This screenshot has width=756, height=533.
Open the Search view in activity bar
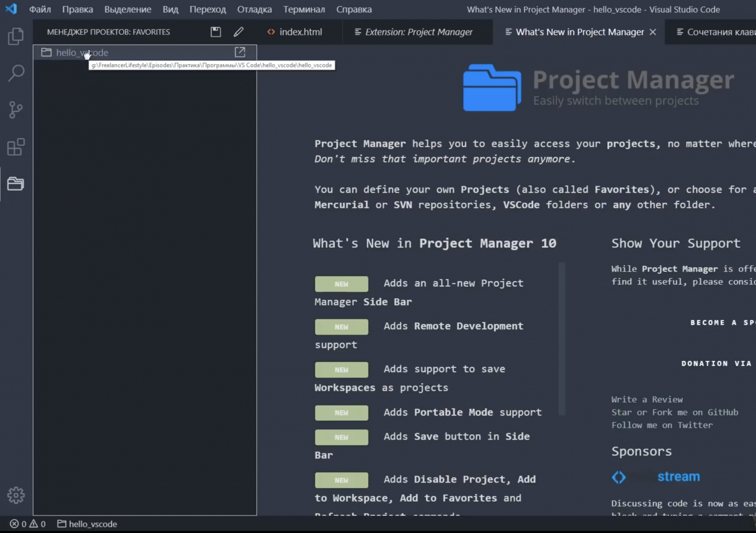(16, 73)
